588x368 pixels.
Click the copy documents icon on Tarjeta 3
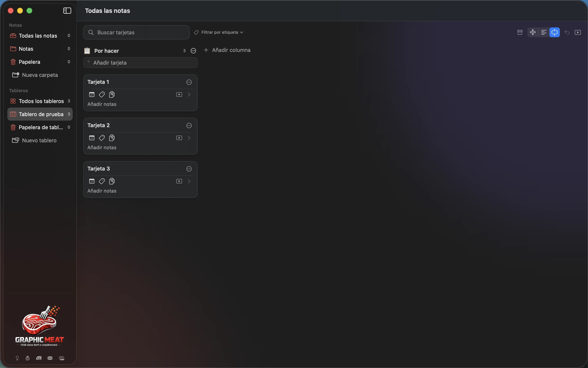pyautogui.click(x=112, y=181)
